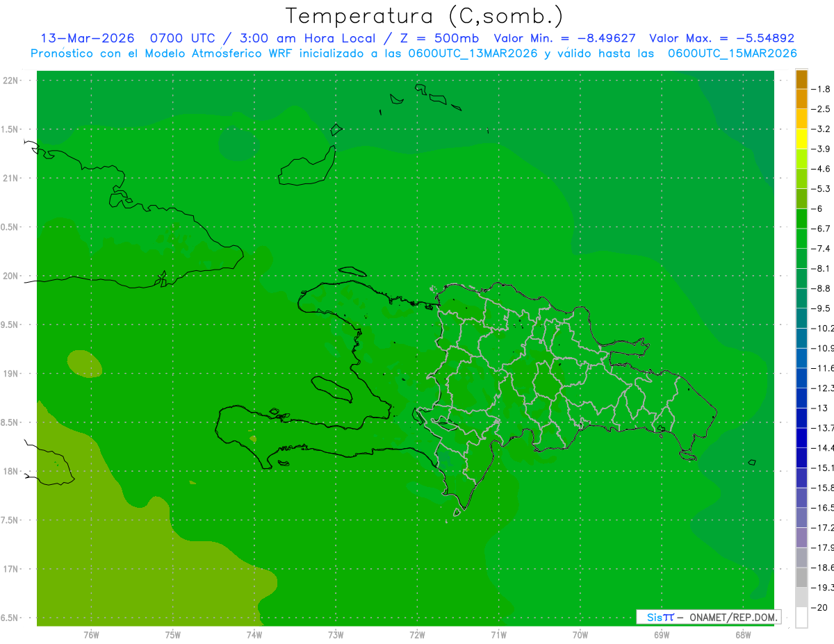Click the '18N' latitude label
Viewport: 834px width, 644px height.
pyautogui.click(x=10, y=471)
